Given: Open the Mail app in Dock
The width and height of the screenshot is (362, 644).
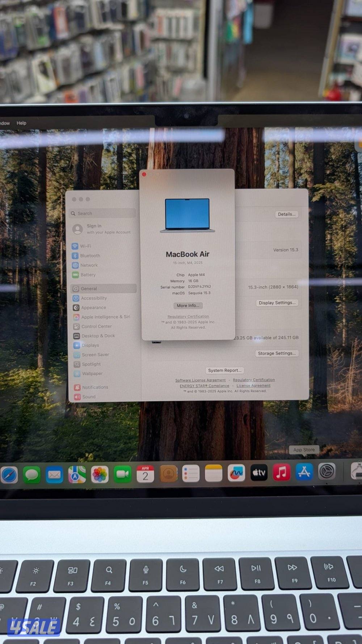Looking at the screenshot, I should (x=54, y=474).
